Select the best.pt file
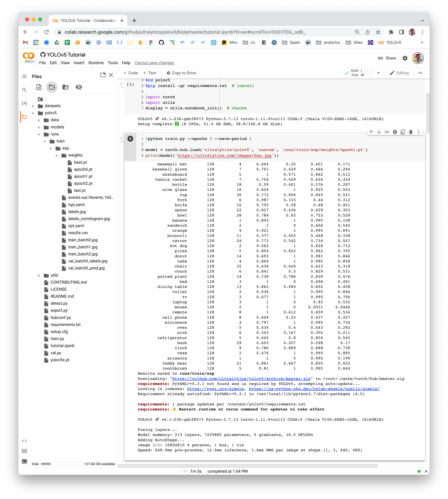Viewport: 448px width, 499px height. click(80, 162)
